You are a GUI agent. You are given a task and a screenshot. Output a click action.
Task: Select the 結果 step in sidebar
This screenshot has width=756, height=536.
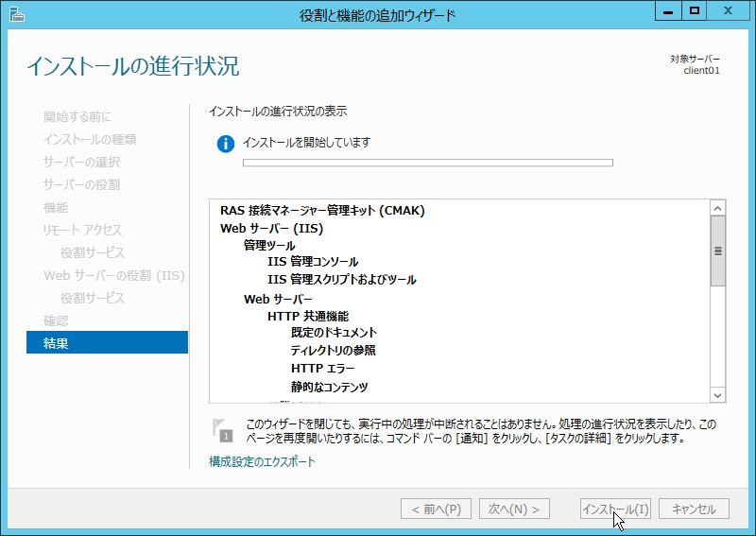(x=107, y=342)
